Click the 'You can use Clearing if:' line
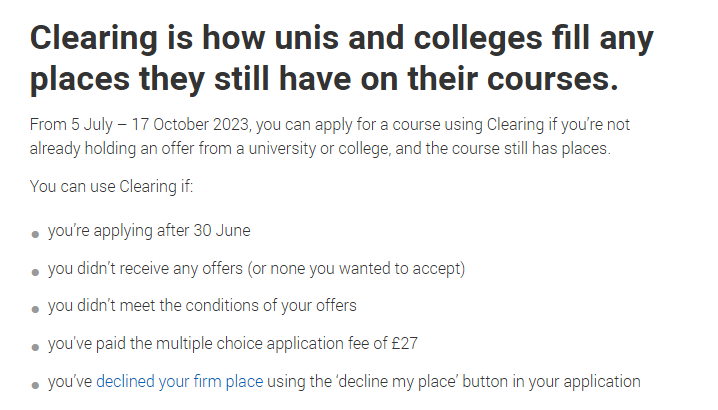718x410 pixels. (112, 187)
